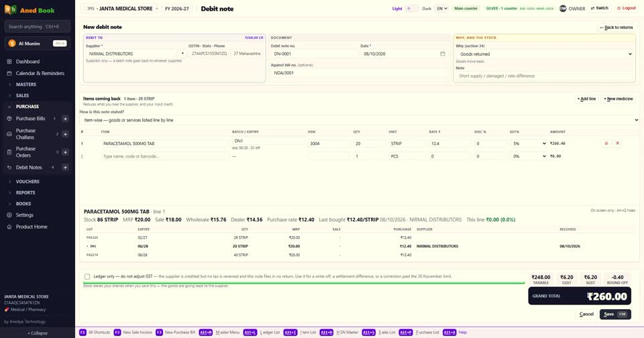Click Back to returns
This screenshot has width=644, height=338.
tap(616, 27)
